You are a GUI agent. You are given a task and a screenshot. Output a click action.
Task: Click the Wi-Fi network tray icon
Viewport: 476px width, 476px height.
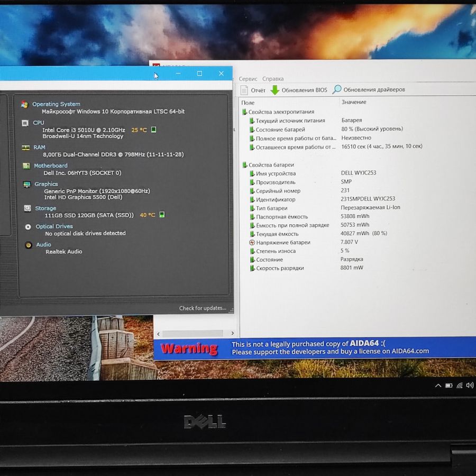pyautogui.click(x=460, y=386)
